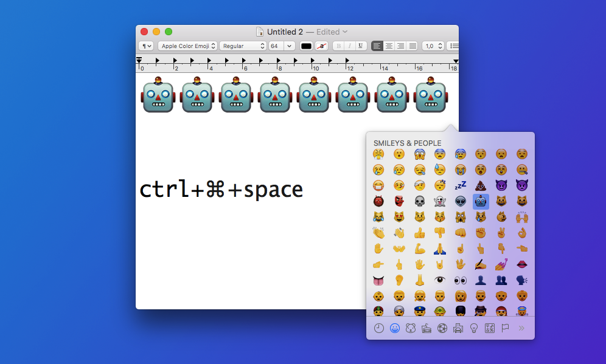The height and width of the screenshot is (364, 606).
Task: Open the Animals & Nature bear tab
Action: tap(411, 329)
